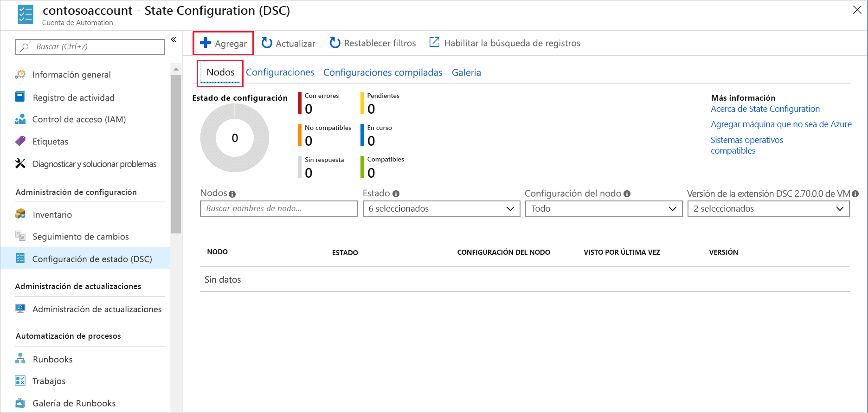Screen dimensions: 868x413
Task: Click Restablecer filtros button
Action: [x=373, y=43]
